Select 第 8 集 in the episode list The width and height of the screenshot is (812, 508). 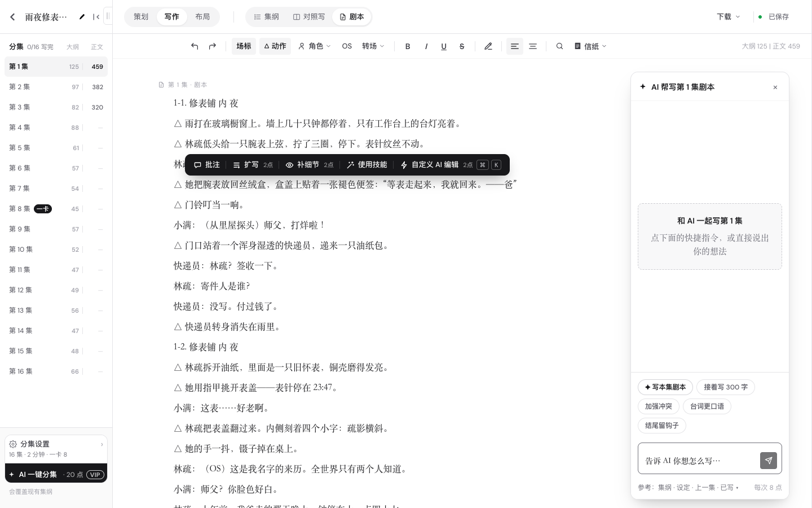click(56, 209)
